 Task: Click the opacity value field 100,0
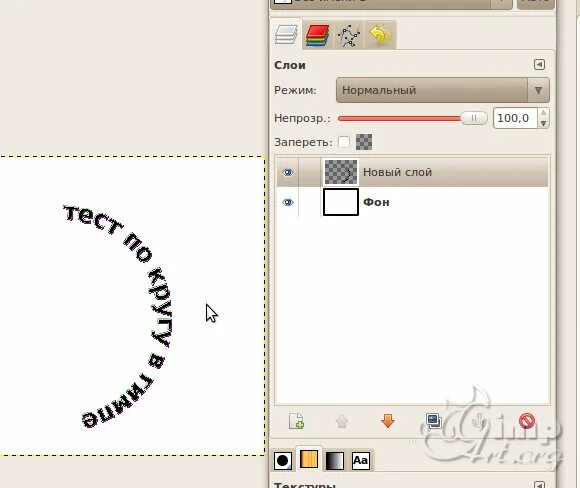[x=515, y=118]
